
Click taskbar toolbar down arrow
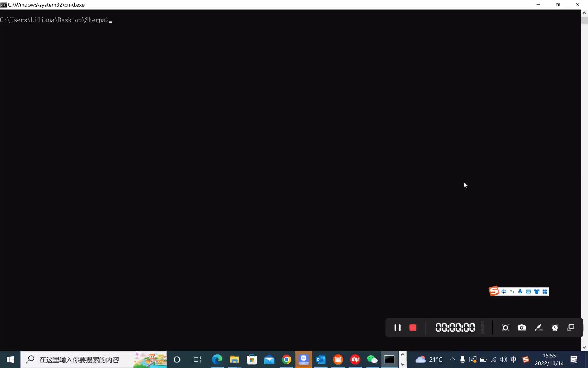point(403,364)
